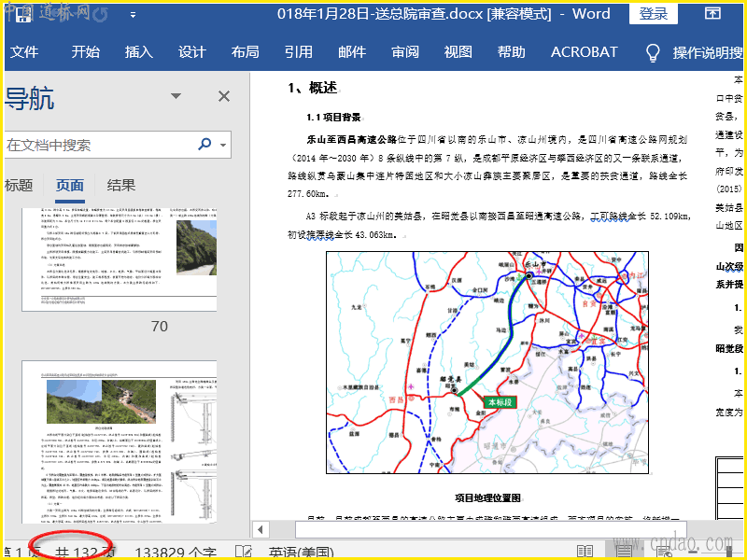The image size is (747, 560).
Task: Open the 文件 menu
Action: 24,52
